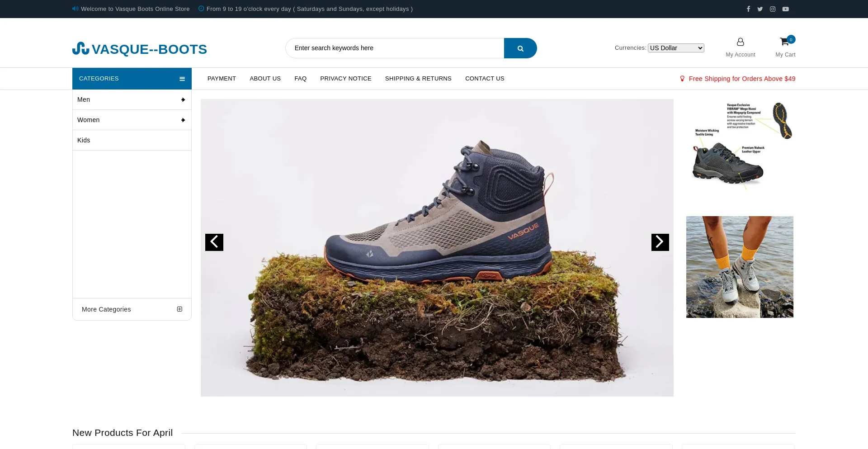This screenshot has height=449, width=868.
Task: Open the Twitter social icon
Action: pos(760,9)
